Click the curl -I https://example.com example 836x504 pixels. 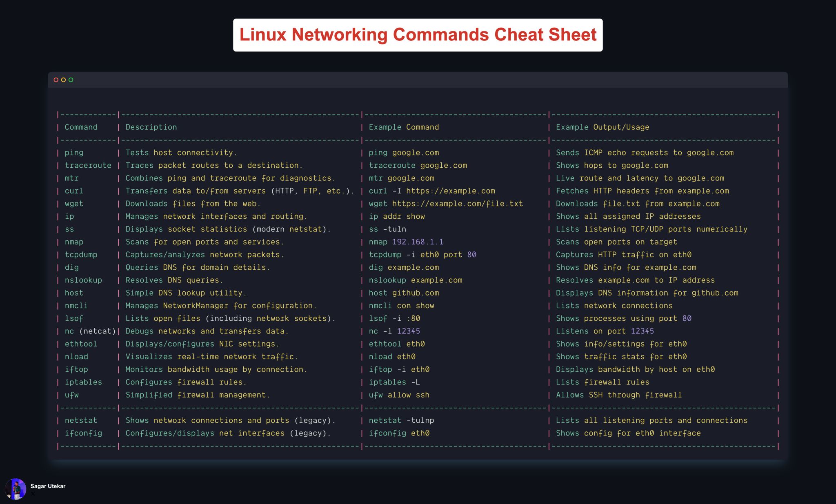point(431,191)
